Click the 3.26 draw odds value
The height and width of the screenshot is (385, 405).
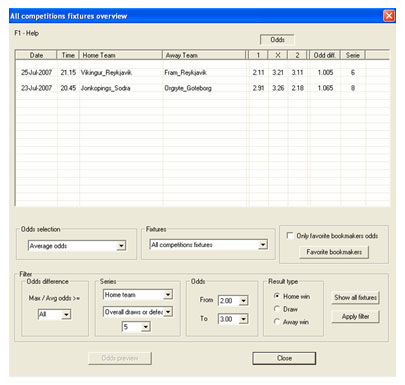278,88
